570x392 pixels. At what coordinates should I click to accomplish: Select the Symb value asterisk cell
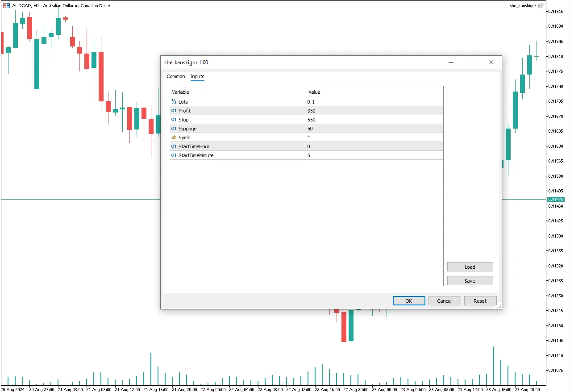click(374, 138)
